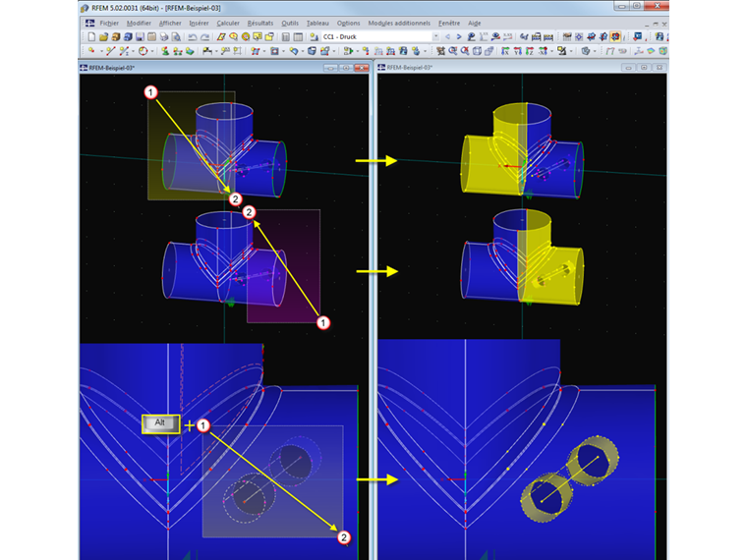Expand the dropdown next to the member tool
This screenshot has height=560, width=747.
point(133,51)
